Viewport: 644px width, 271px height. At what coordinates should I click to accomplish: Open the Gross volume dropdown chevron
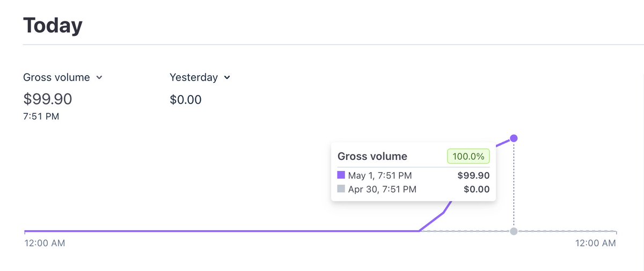99,78
